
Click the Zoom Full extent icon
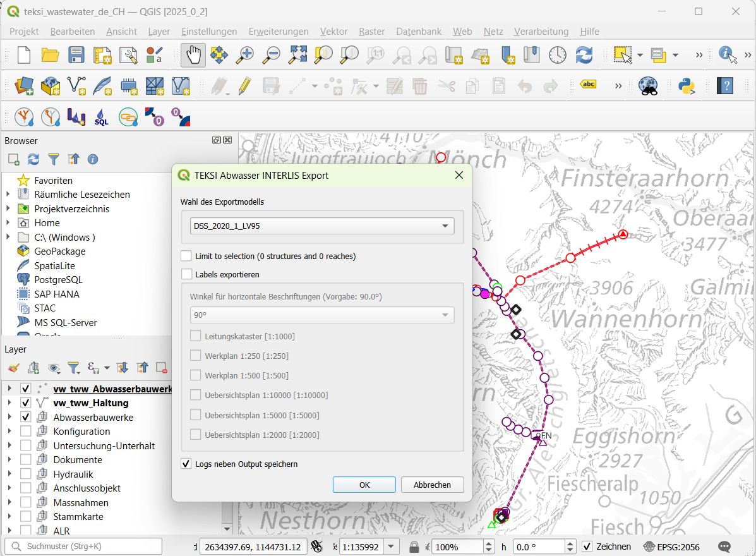[x=297, y=55]
